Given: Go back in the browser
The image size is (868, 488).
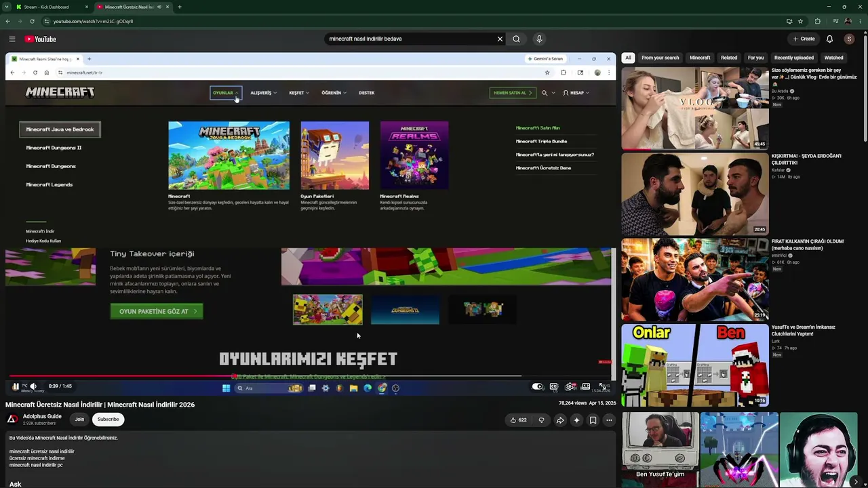Looking at the screenshot, I should pyautogui.click(x=7, y=21).
